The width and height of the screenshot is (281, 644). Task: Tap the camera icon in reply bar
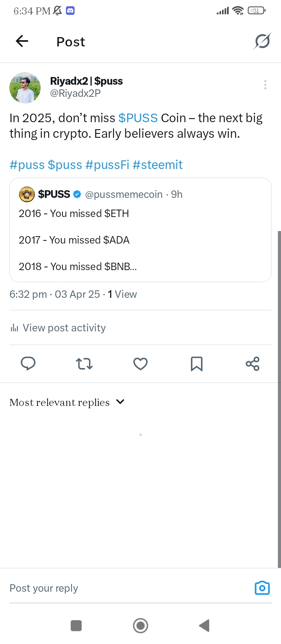point(262,588)
